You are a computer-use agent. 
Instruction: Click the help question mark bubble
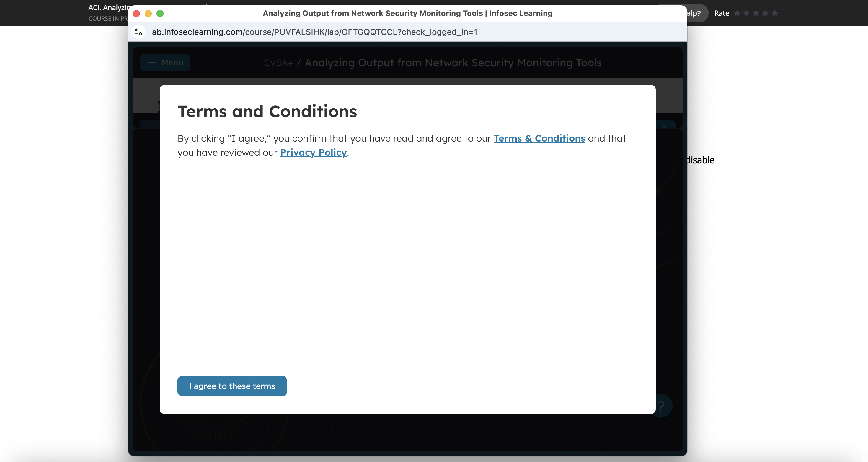click(661, 406)
